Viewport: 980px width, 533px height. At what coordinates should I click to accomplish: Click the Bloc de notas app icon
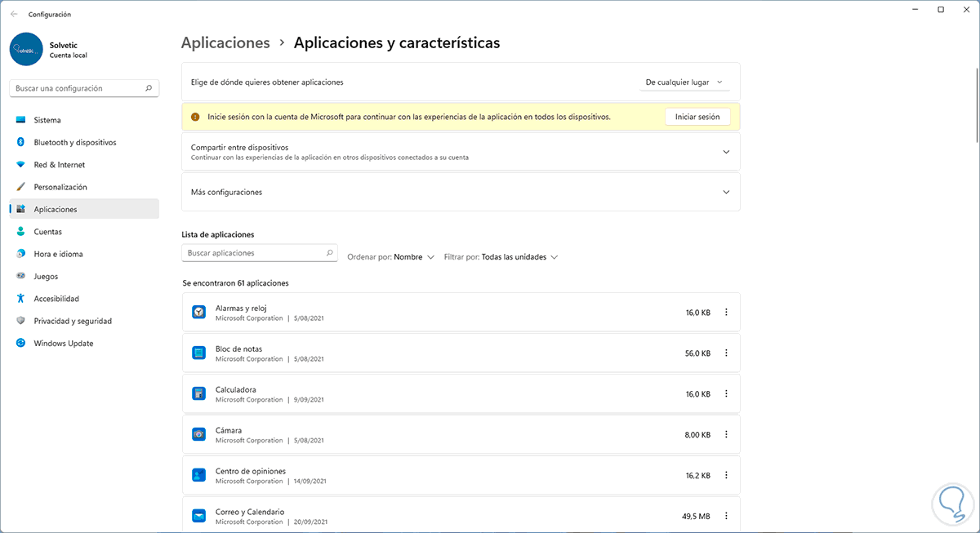[198, 353]
